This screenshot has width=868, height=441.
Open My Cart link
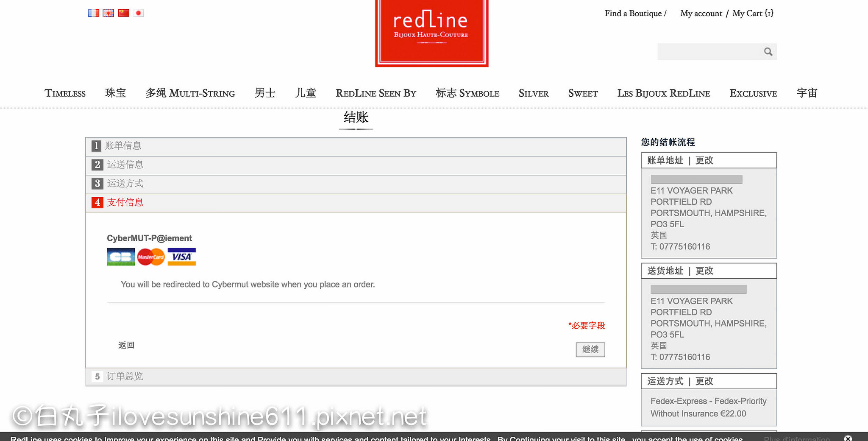[x=753, y=14]
